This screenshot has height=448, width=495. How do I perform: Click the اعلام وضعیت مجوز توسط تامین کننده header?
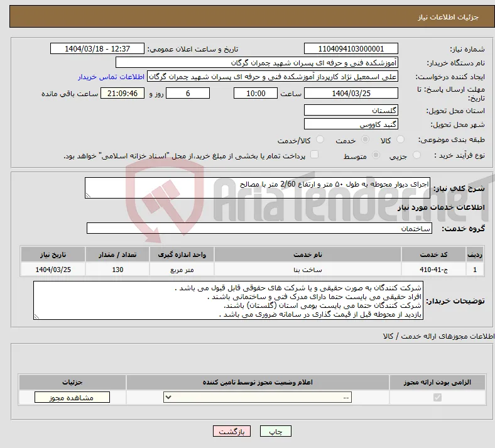[258, 382]
